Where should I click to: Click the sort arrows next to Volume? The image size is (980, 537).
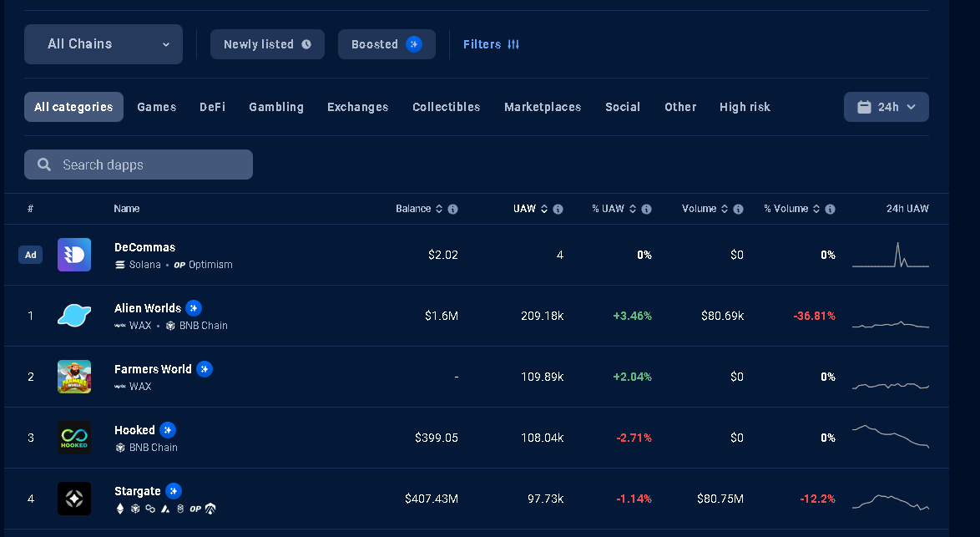pyautogui.click(x=725, y=209)
